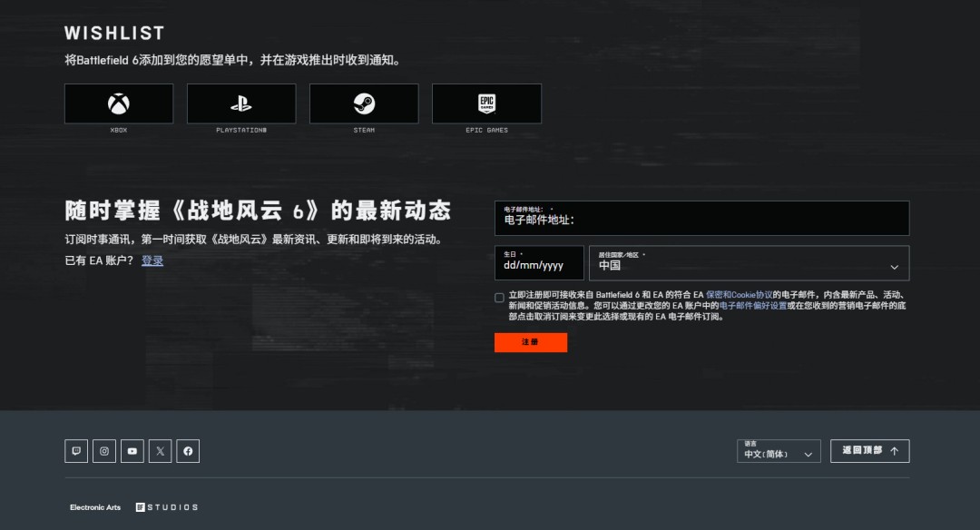Click the 返回顶部 back-to-top button

pyautogui.click(x=869, y=451)
